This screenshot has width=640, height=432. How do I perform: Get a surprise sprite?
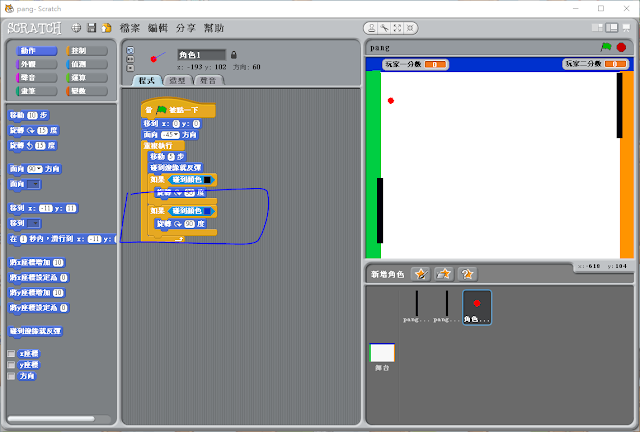click(x=467, y=274)
